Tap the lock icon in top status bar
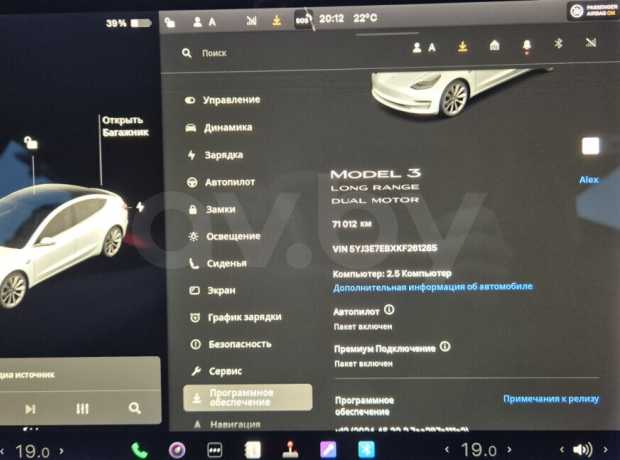 170,22
